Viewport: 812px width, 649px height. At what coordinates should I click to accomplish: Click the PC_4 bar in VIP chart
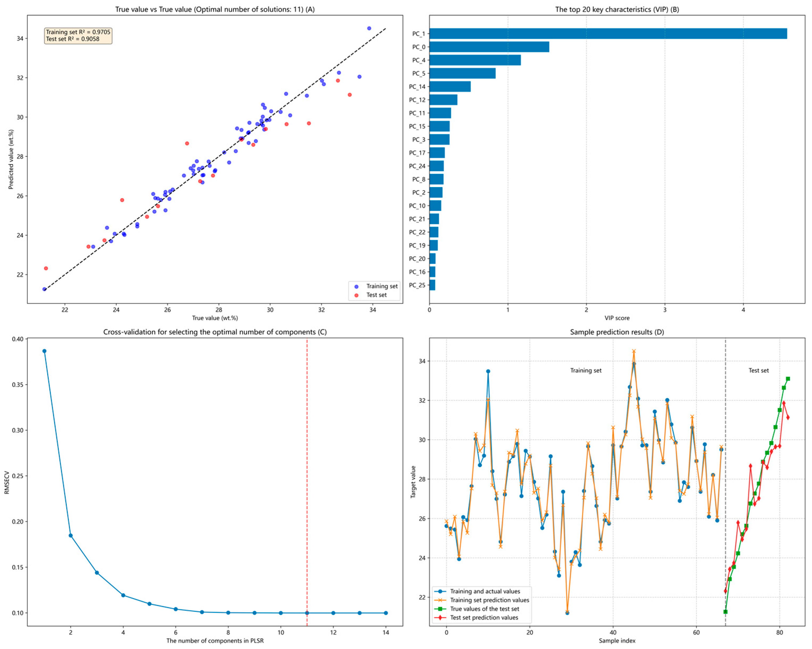coord(475,60)
